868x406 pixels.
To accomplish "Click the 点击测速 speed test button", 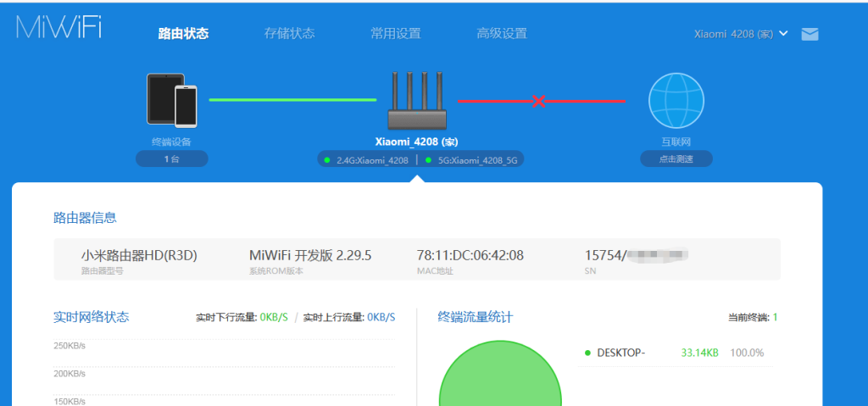I will [676, 159].
